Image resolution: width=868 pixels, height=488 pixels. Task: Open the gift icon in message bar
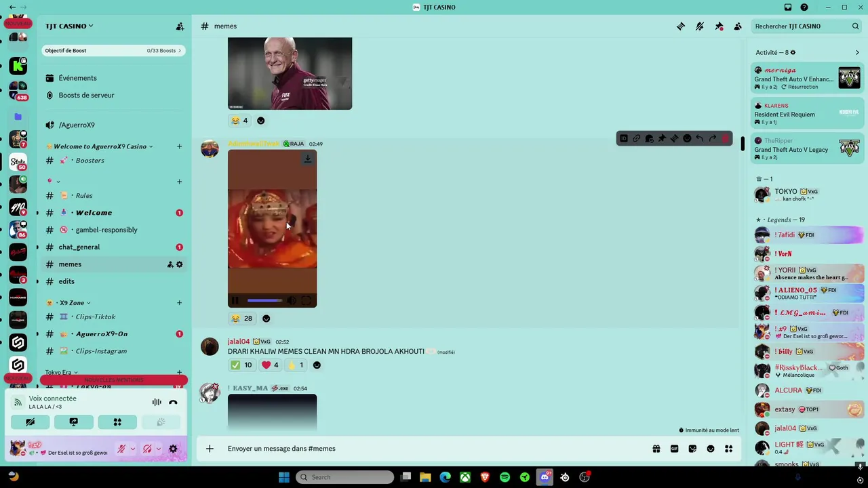coord(656,449)
